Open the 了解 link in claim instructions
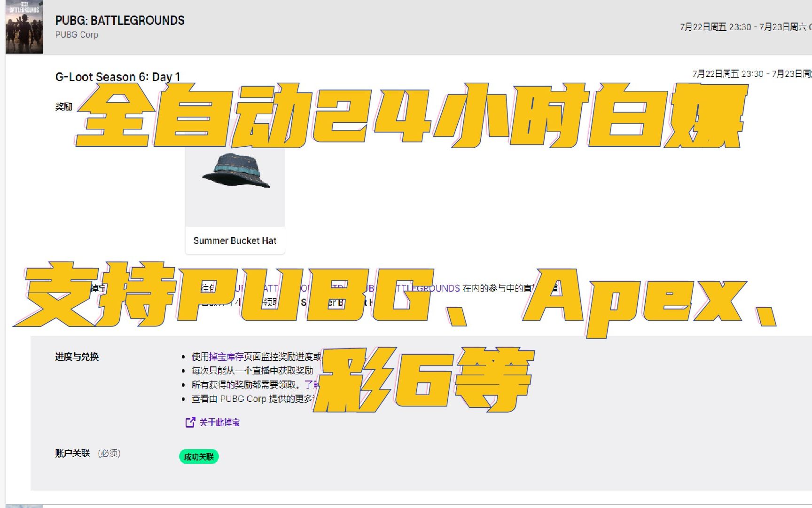This screenshot has height=508, width=812. point(312,385)
